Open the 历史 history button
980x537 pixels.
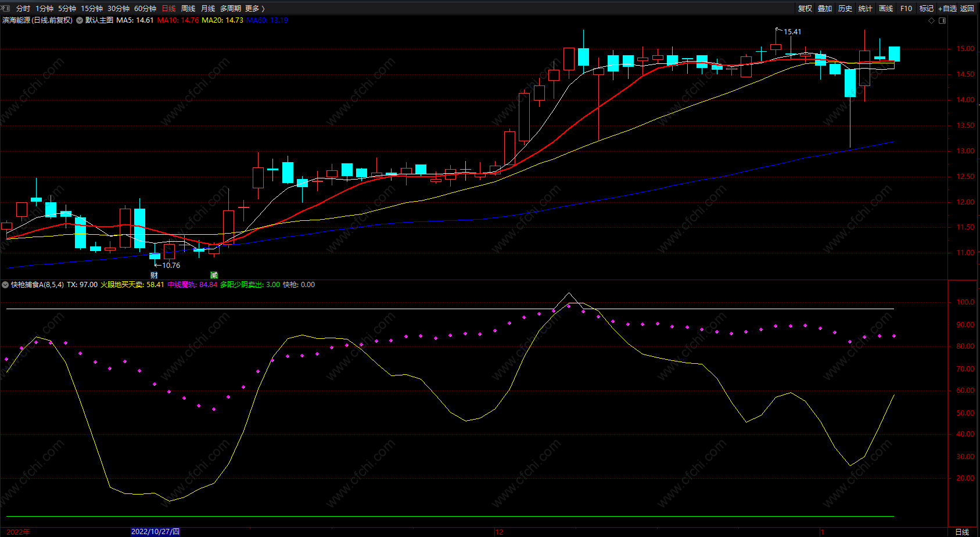(845, 9)
